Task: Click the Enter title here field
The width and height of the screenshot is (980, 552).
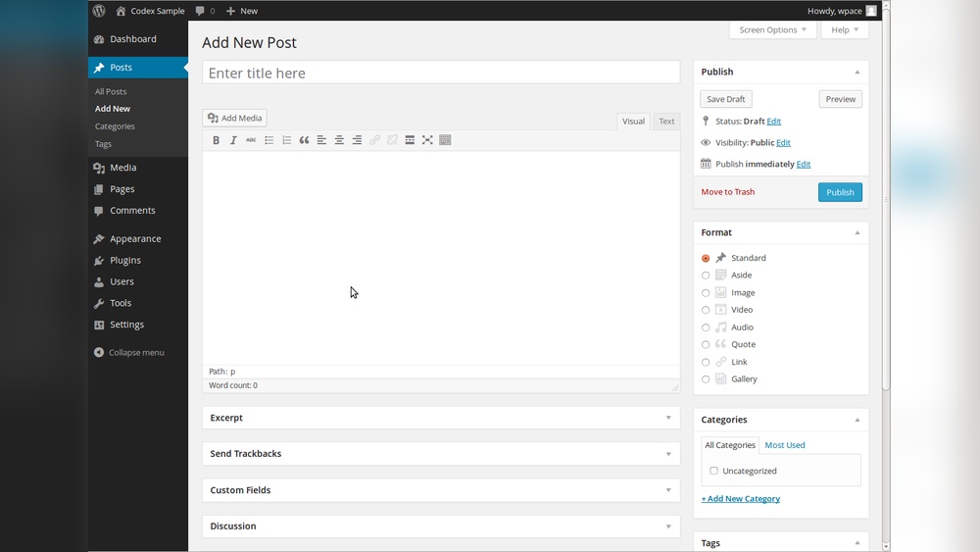Action: pos(441,73)
